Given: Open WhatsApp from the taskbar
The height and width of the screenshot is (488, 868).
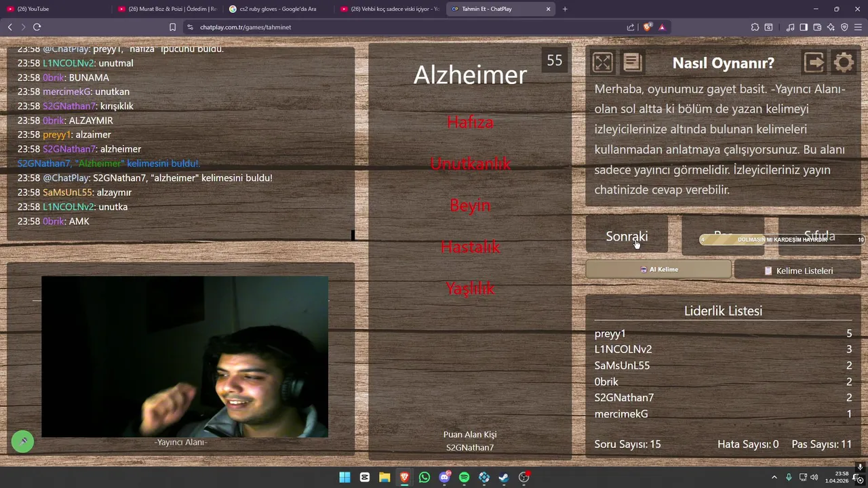Looking at the screenshot, I should [x=425, y=477].
